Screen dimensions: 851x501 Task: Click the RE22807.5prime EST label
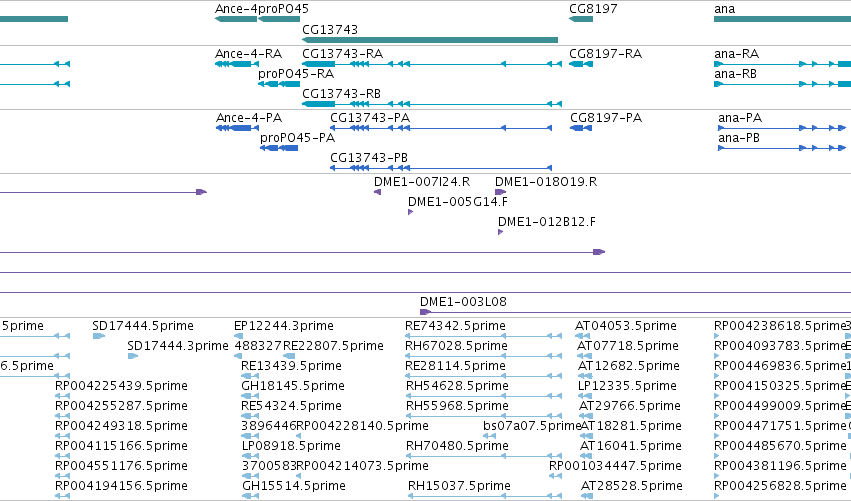[x=333, y=346]
